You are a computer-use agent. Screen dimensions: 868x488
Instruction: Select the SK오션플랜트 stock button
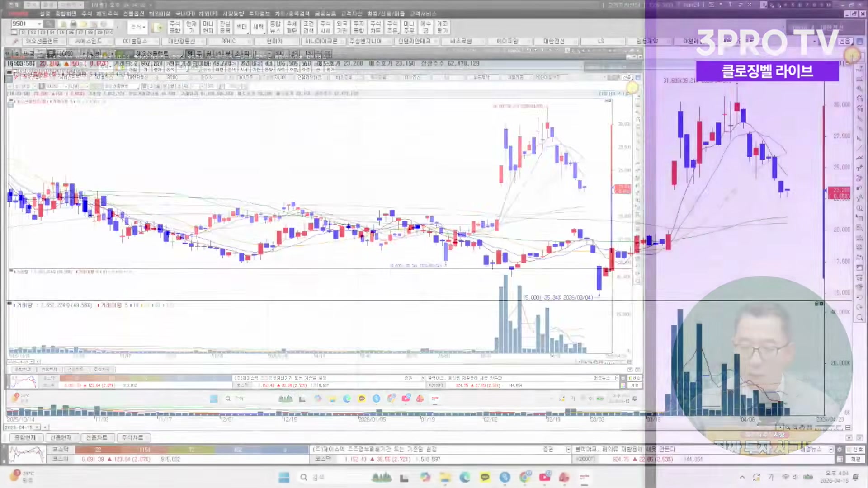pos(42,41)
